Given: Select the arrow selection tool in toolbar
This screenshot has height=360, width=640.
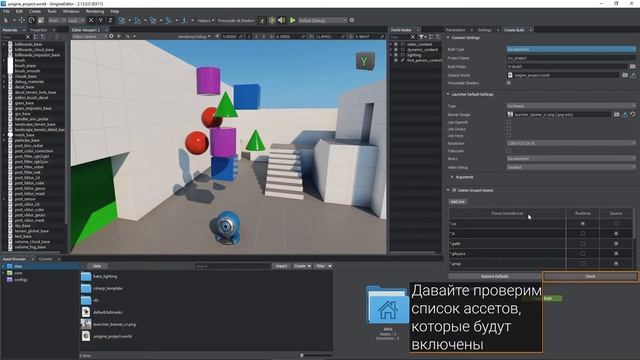Looking at the screenshot, I should [6, 20].
